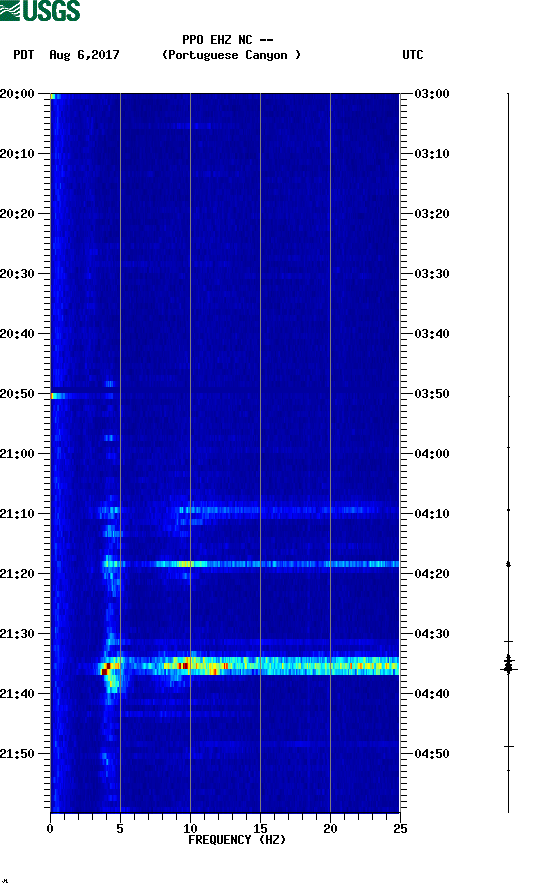Screen dimensions: 552x892
Task: Click the USGS logo
Action: (40, 11)
